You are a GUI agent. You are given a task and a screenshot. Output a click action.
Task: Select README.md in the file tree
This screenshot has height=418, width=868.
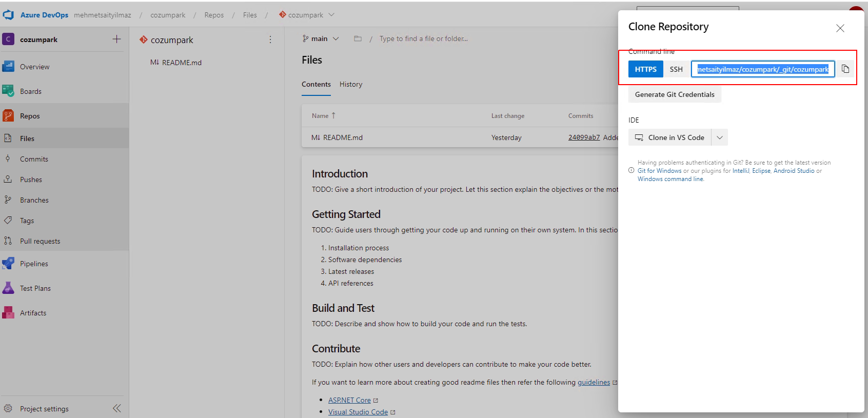(176, 63)
